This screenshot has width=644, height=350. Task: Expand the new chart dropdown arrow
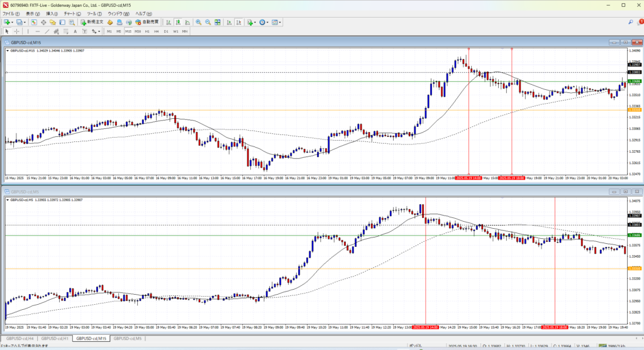[13, 23]
